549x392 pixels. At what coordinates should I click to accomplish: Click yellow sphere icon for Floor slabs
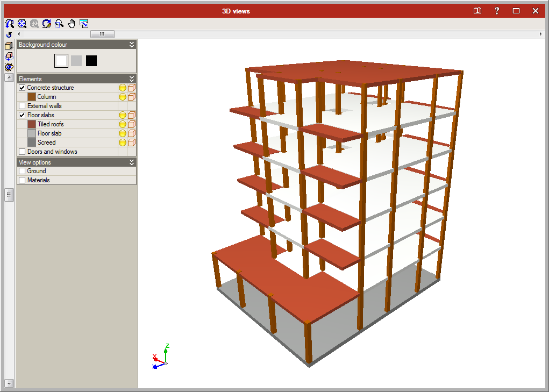coord(123,115)
